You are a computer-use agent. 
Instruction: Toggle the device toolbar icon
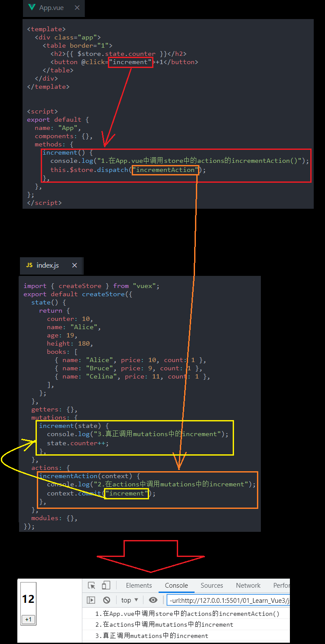106,586
